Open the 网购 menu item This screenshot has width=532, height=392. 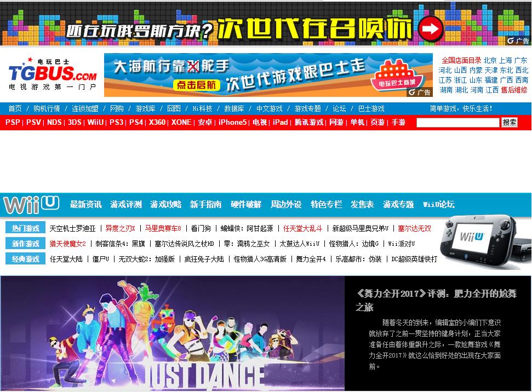pyautogui.click(x=117, y=108)
